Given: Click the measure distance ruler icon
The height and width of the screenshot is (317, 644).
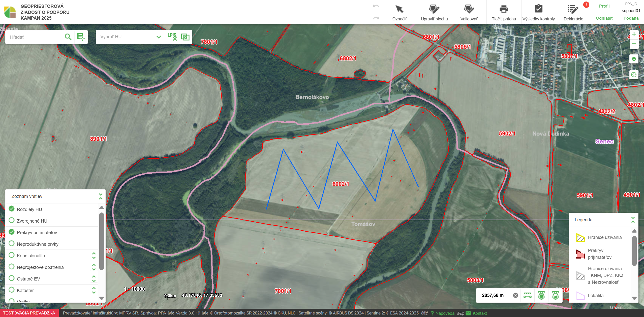Looking at the screenshot, I should coord(527,295).
